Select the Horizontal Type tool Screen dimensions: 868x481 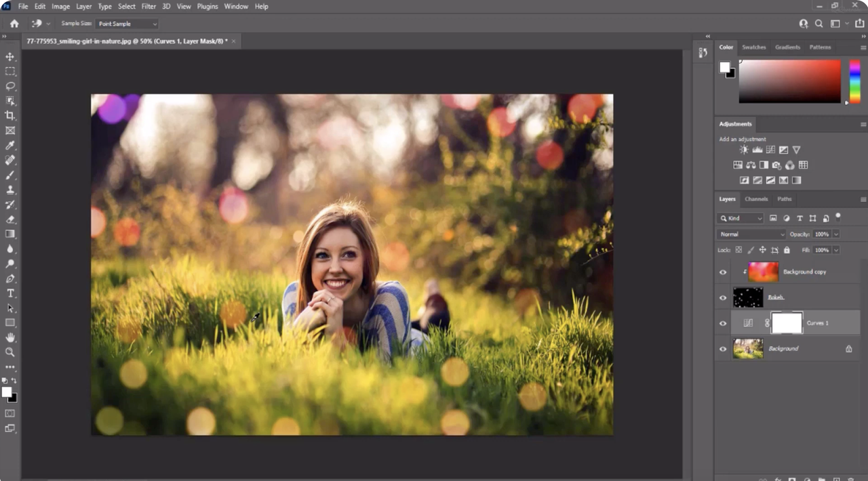(10, 293)
